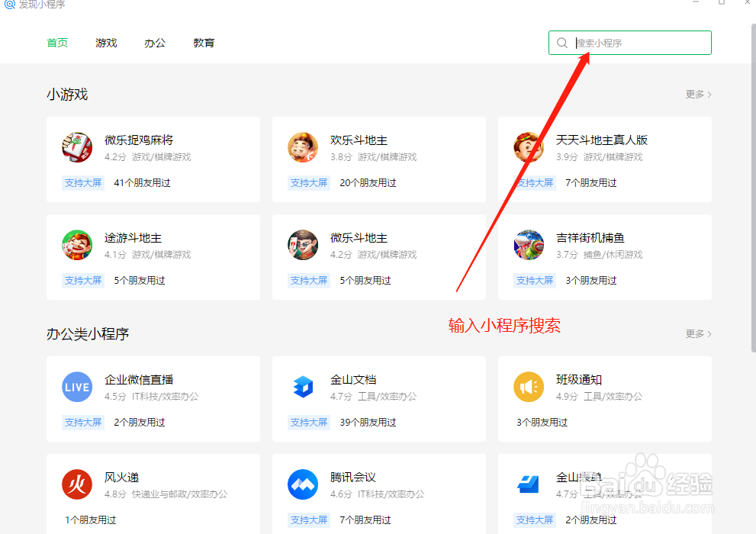Click the 小游戏 section heading
Screen dimensions: 756x534
[x=67, y=95]
